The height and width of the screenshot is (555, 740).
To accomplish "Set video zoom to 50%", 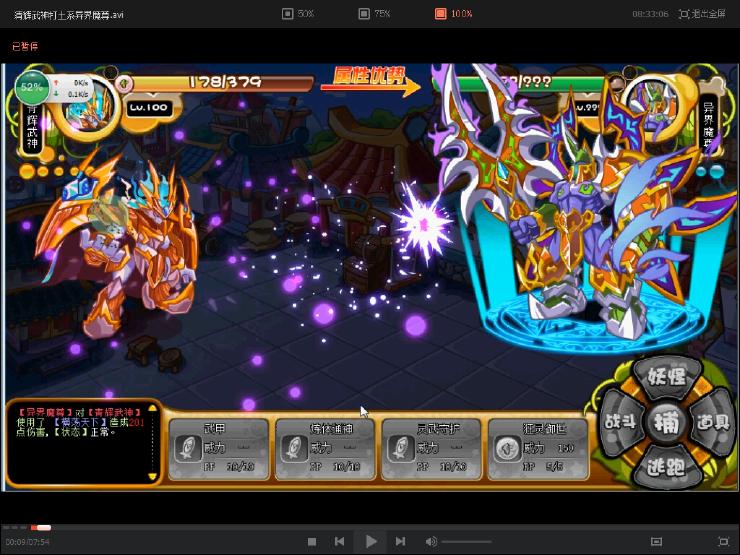I will (x=298, y=14).
